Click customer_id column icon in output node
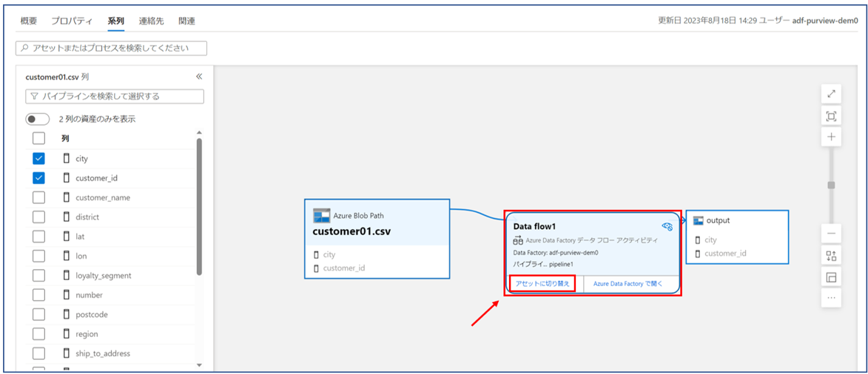 point(698,254)
